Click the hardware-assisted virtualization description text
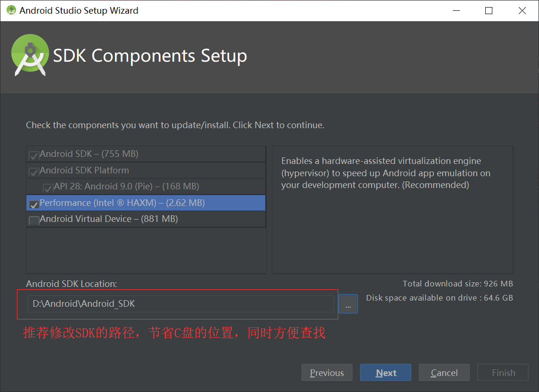The width and height of the screenshot is (539, 392). (386, 173)
